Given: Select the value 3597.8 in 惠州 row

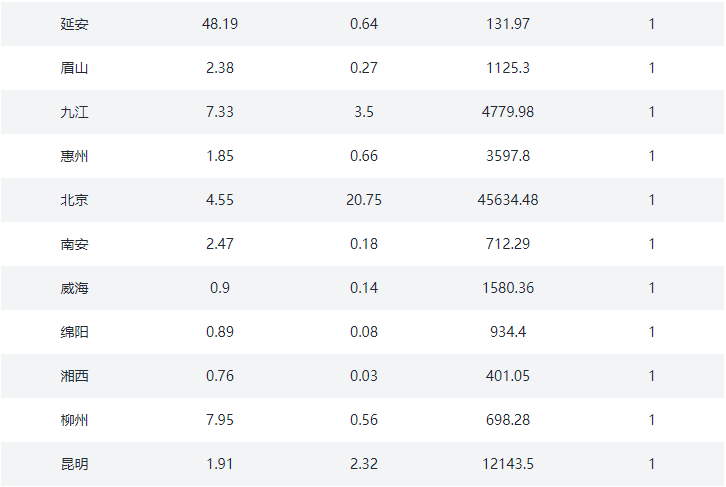Looking at the screenshot, I should 508,156.
